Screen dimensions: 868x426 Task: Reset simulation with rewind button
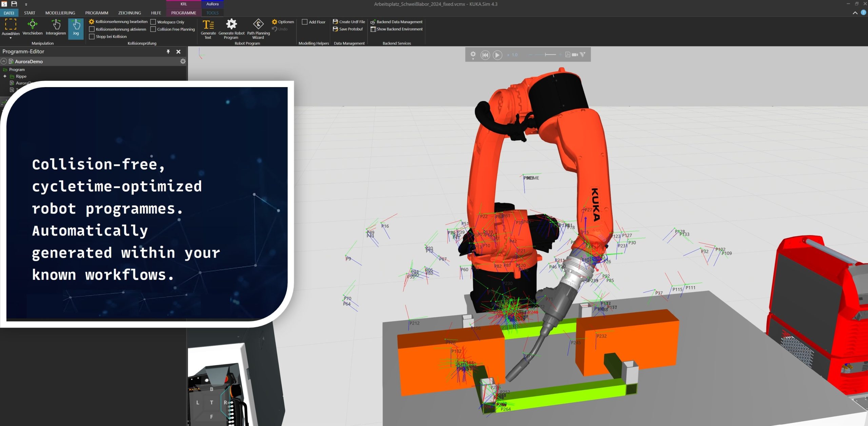coord(485,55)
